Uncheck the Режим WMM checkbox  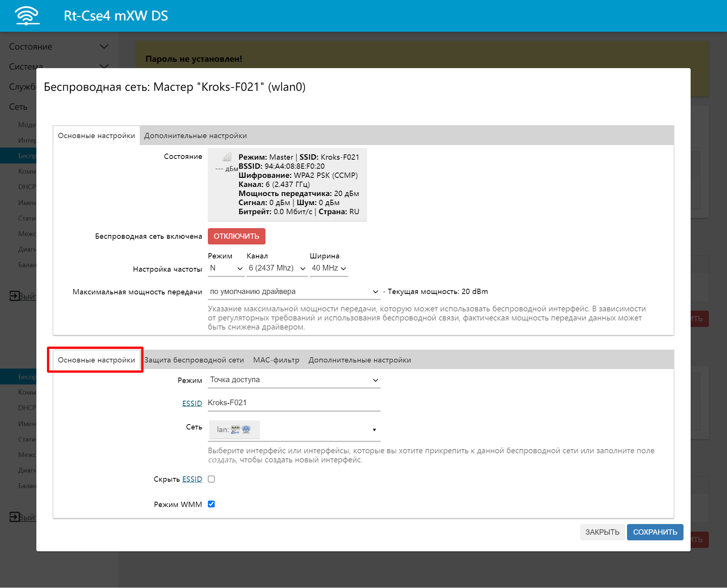pos(211,504)
